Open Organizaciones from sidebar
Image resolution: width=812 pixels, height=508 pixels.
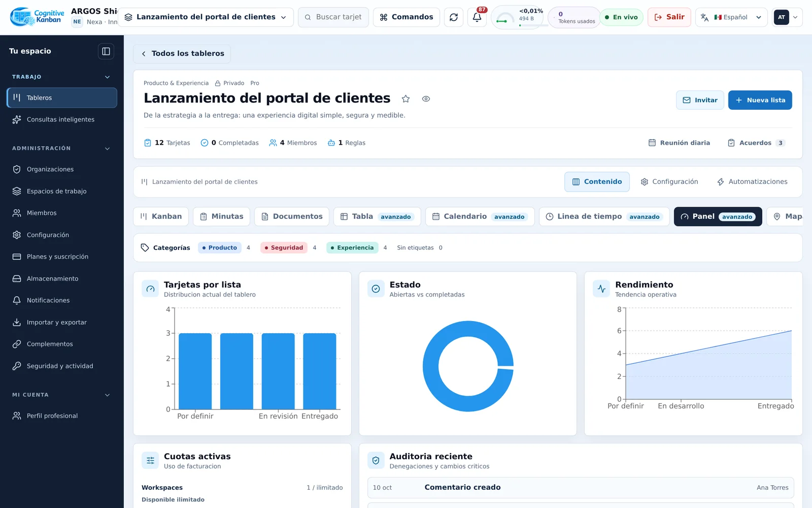click(x=62, y=169)
